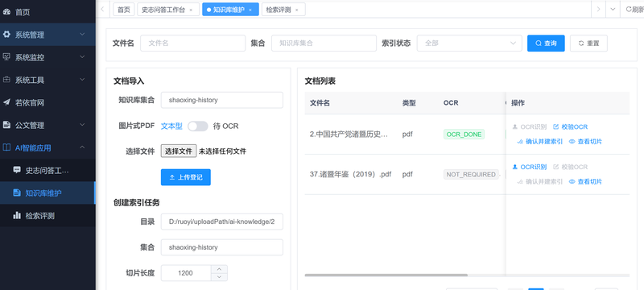Switch to the 首页 tab

124,10
